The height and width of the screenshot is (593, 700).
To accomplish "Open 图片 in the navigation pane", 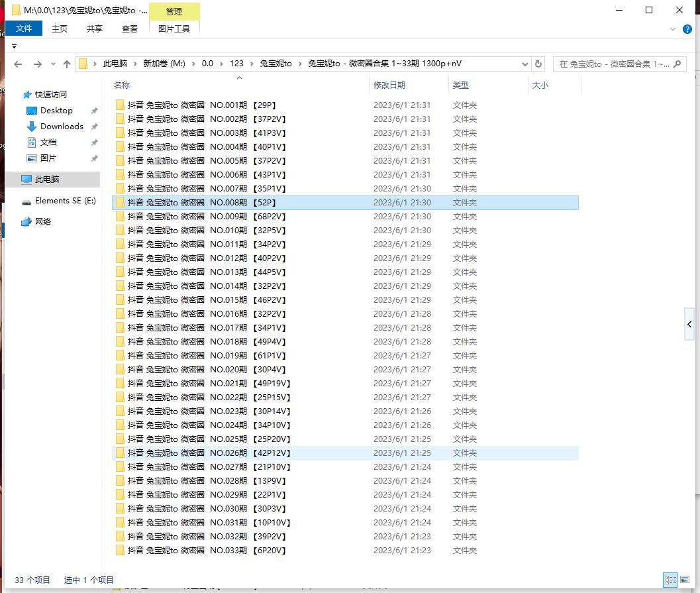I will pyautogui.click(x=48, y=158).
